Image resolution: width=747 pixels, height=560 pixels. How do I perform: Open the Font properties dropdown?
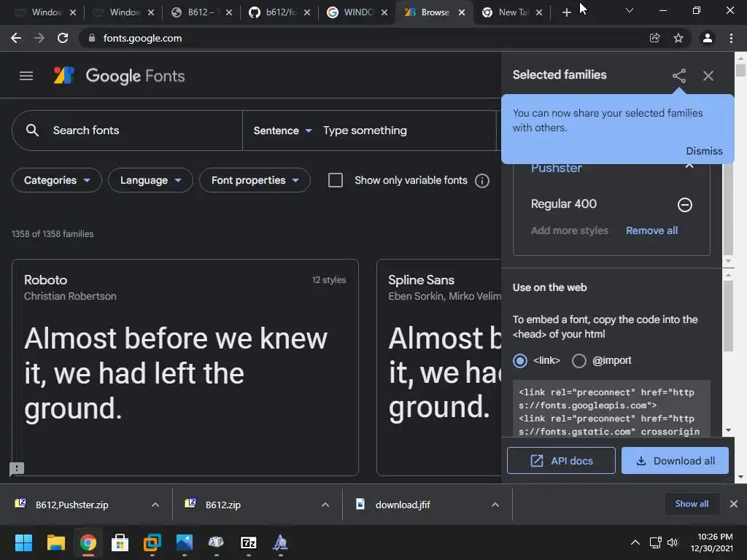point(255,180)
